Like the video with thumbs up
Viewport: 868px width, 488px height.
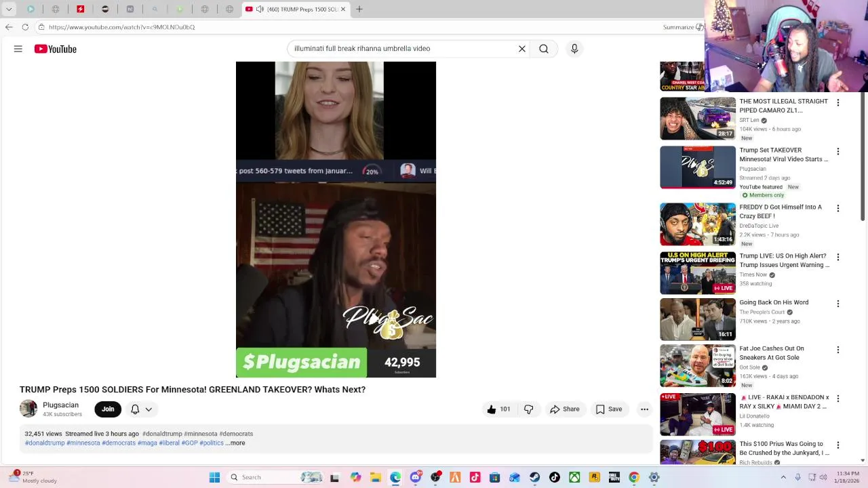498,409
